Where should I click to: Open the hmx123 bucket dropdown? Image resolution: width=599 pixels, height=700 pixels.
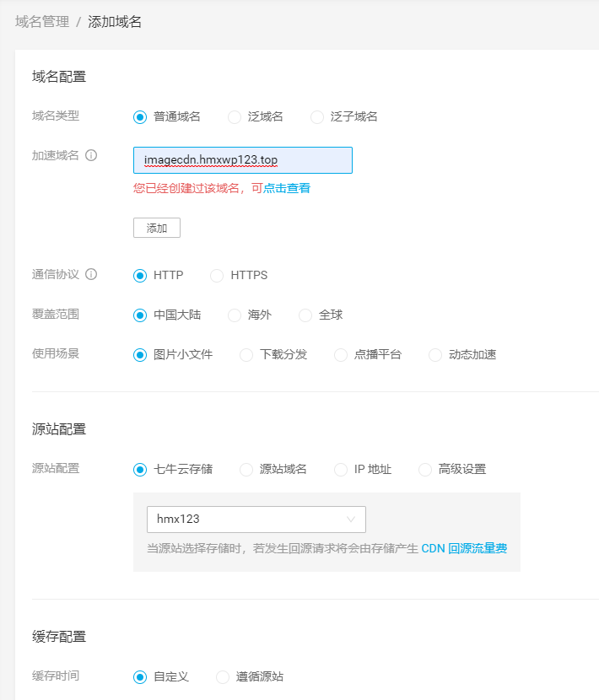click(256, 520)
